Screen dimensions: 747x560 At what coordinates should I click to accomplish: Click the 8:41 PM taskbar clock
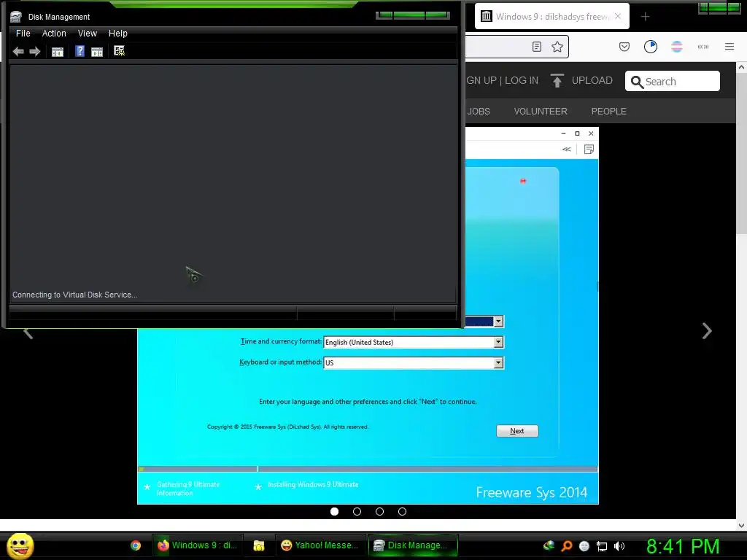coord(683,546)
